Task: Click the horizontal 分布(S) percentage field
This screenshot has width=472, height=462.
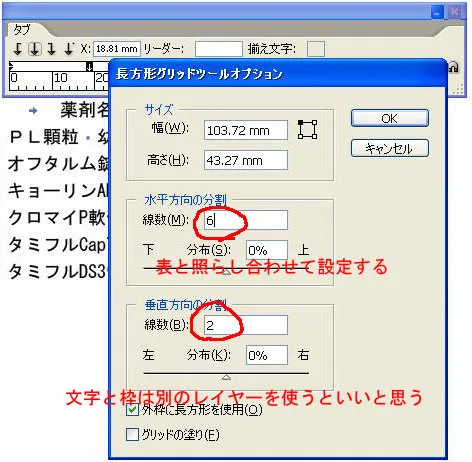Action: [x=267, y=250]
